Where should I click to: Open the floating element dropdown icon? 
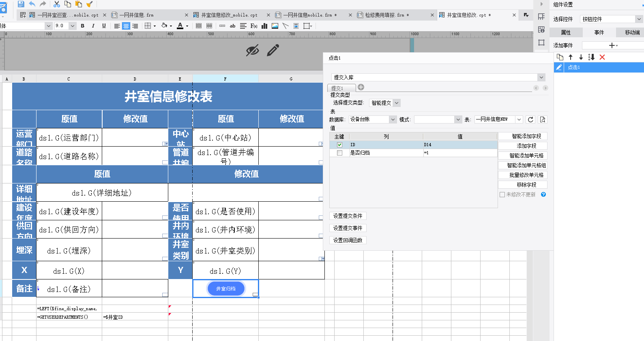coord(307,26)
